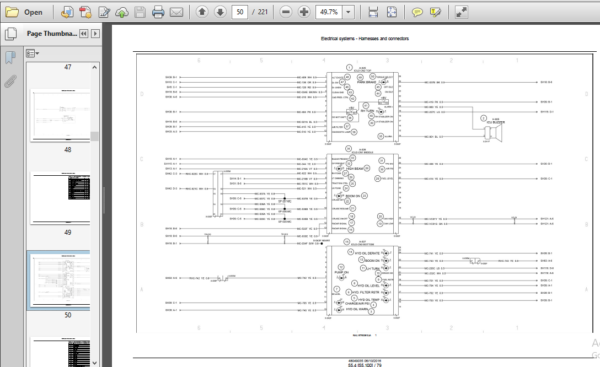Click the create PDF icon
The image size is (600, 367).
pyautogui.click(x=85, y=12)
